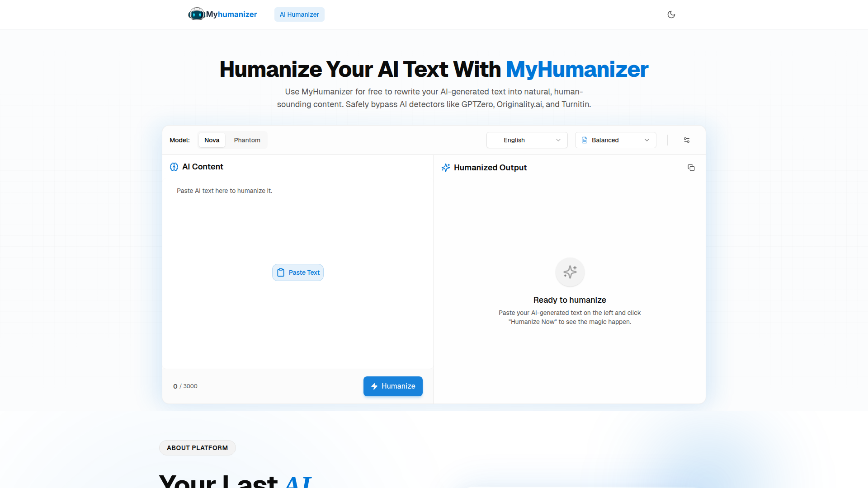
Task: Click sparkle icon next to Humanized Output
Action: pyautogui.click(x=446, y=168)
